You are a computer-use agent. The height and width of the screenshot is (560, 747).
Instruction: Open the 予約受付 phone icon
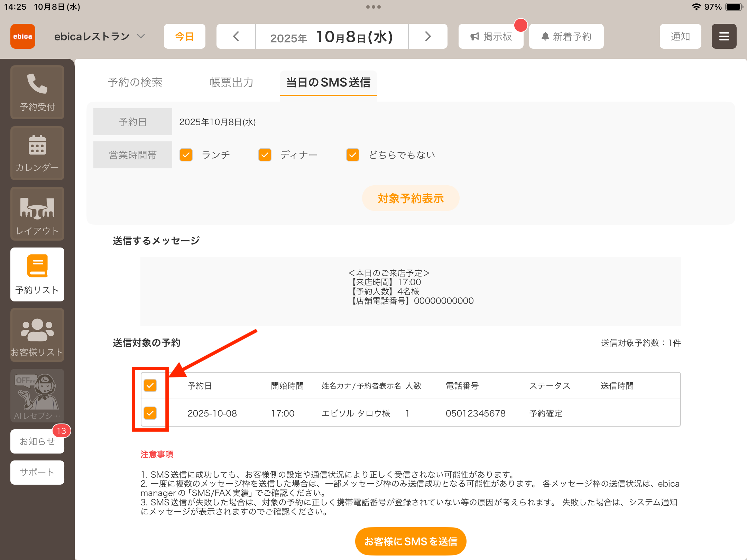point(37,92)
